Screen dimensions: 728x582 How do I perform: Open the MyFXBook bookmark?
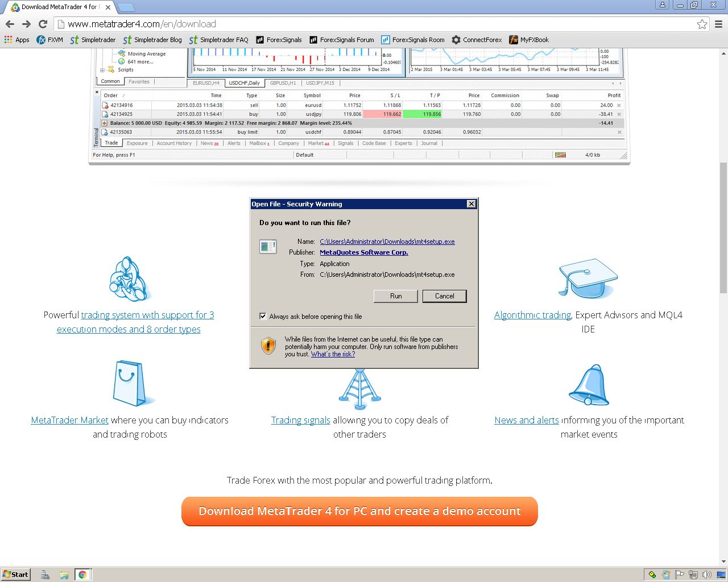coord(529,40)
